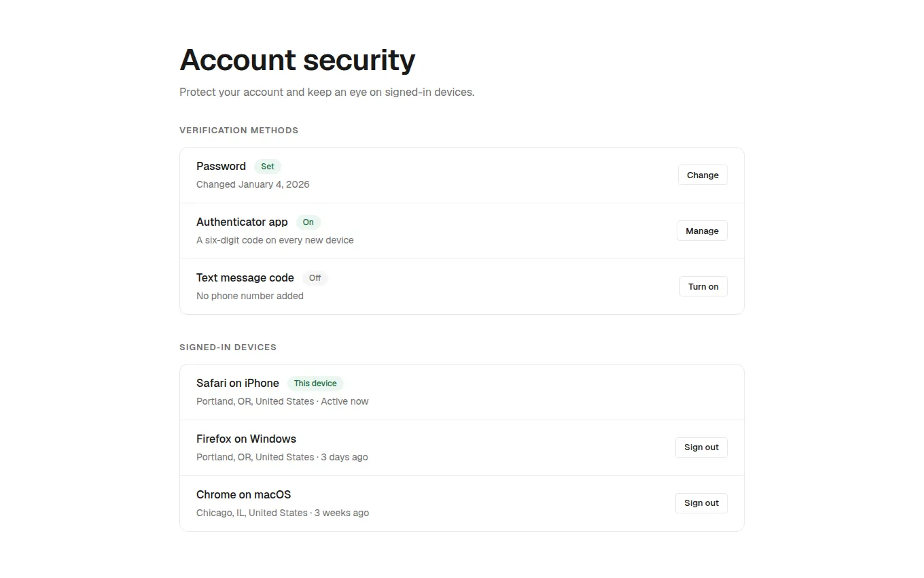Click the Account security heading

(297, 60)
